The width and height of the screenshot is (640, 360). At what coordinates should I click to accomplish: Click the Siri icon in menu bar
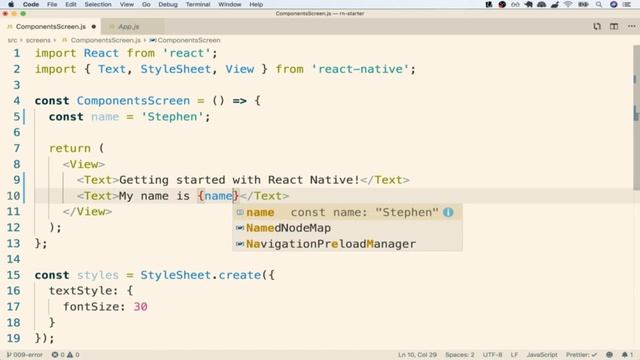tap(613, 4)
